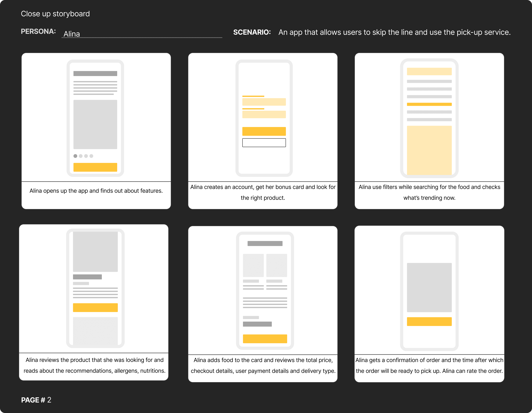The height and width of the screenshot is (413, 532).
Task: Click the pale-yellow search bar atop filters wireframe
Action: pyautogui.click(x=429, y=71)
